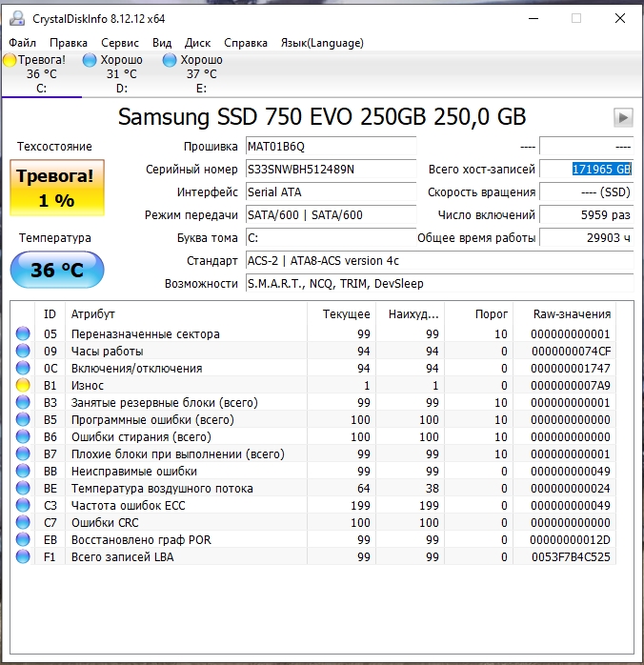Click the yellow Тревога! 1 % health button
The height and width of the screenshot is (665, 644).
tap(57, 188)
